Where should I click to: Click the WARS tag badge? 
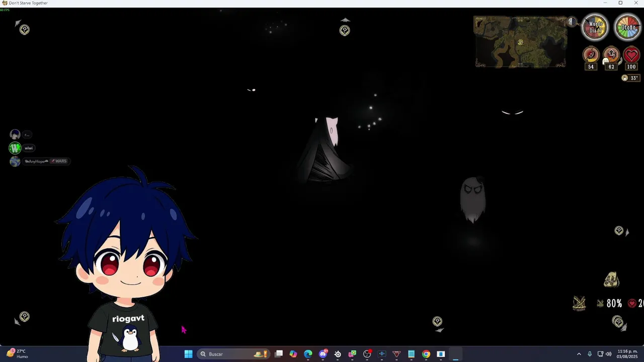click(x=58, y=161)
